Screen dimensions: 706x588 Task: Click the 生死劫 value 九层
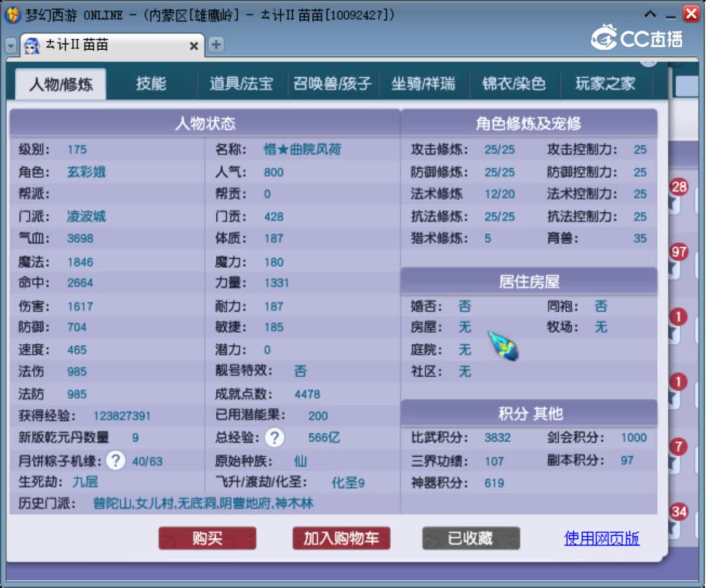[85, 482]
